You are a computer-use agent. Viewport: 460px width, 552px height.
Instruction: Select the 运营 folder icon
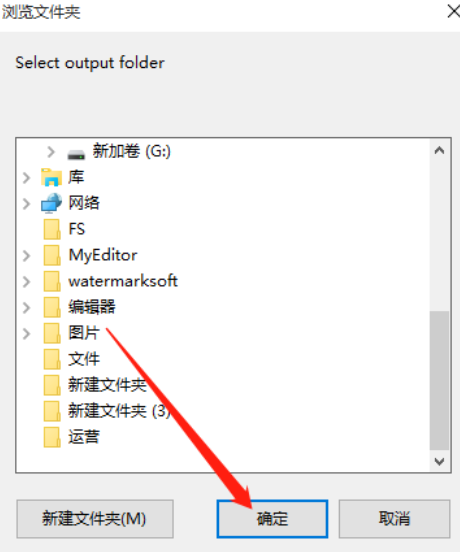coord(52,437)
